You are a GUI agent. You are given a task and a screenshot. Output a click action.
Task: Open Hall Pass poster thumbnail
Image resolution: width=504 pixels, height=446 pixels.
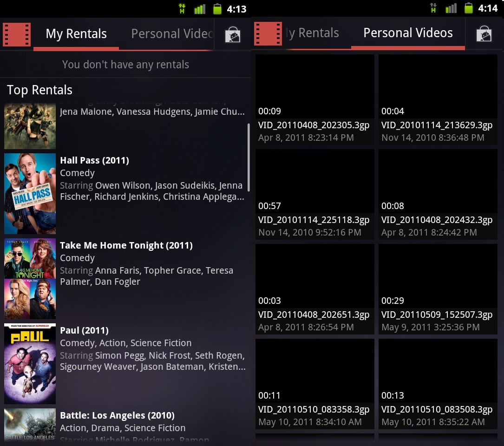30,194
